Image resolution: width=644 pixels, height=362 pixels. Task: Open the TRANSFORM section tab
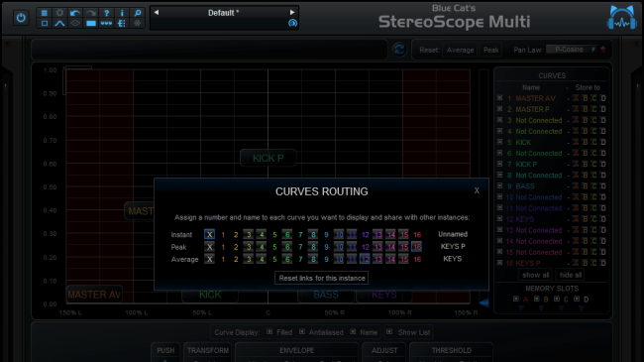point(208,350)
